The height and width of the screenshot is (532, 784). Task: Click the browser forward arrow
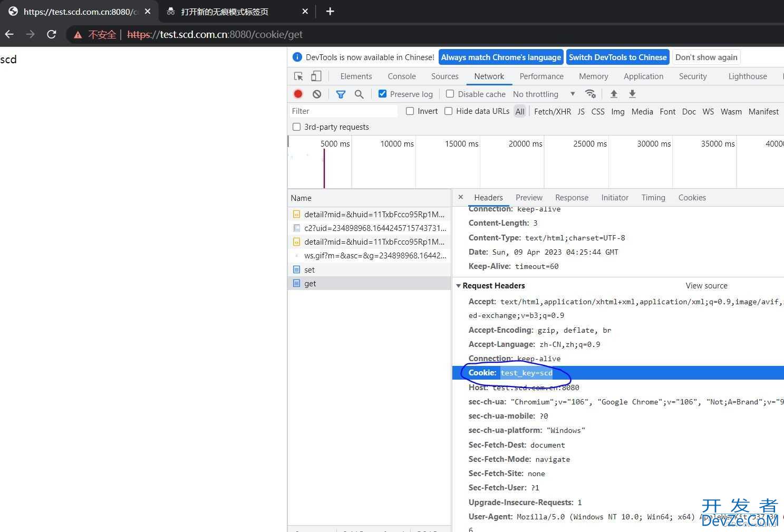[30, 34]
